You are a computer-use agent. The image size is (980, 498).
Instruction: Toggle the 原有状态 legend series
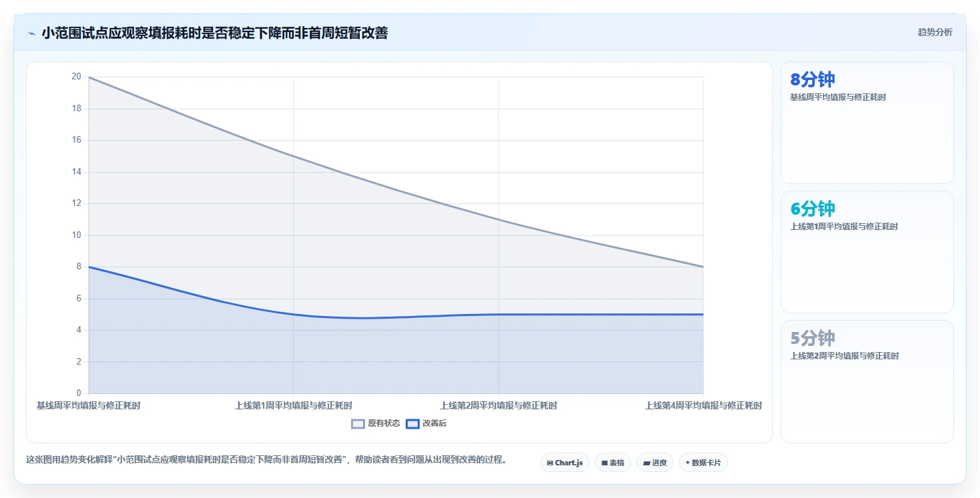pyautogui.click(x=376, y=423)
